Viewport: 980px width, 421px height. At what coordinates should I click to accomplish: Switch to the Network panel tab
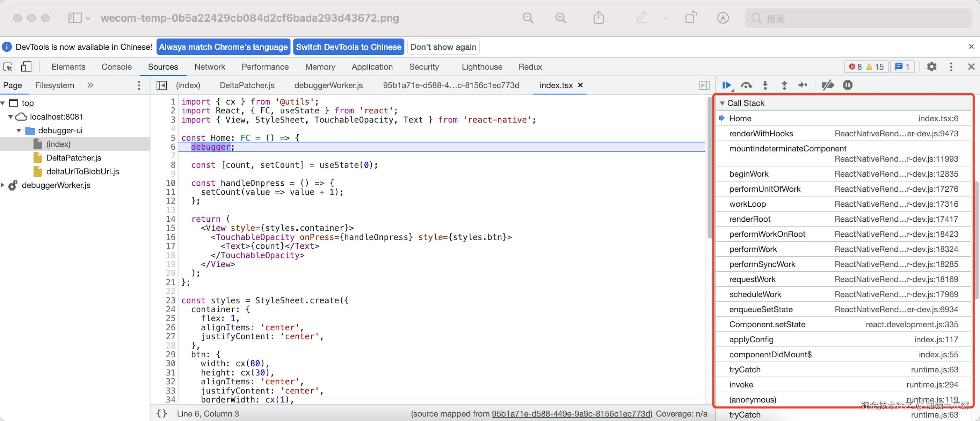tap(210, 67)
